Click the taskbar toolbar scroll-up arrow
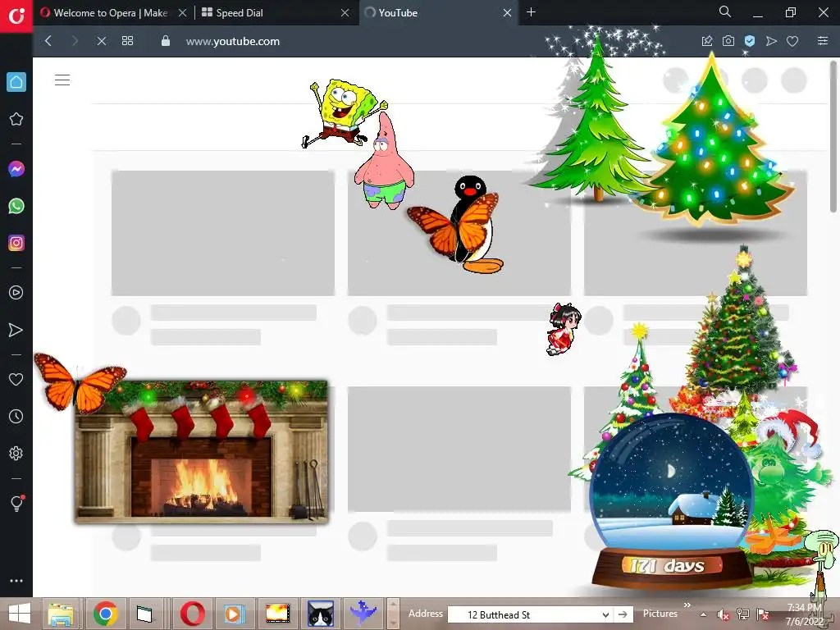The height and width of the screenshot is (630, 840). coord(392,605)
